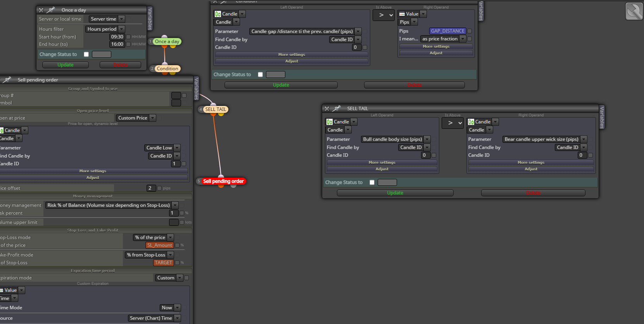Toggle the checkbox beside GAP_DISTANCE
This screenshot has height=324, width=644.
[470, 31]
